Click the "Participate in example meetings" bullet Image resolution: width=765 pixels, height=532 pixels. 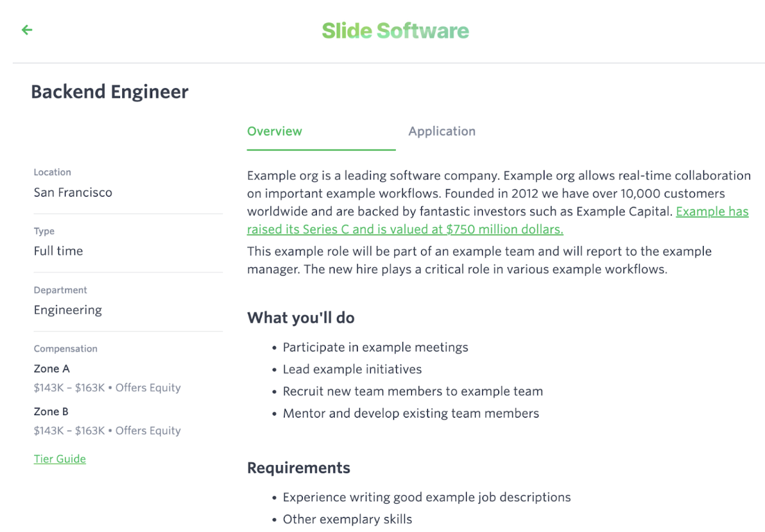(x=375, y=347)
